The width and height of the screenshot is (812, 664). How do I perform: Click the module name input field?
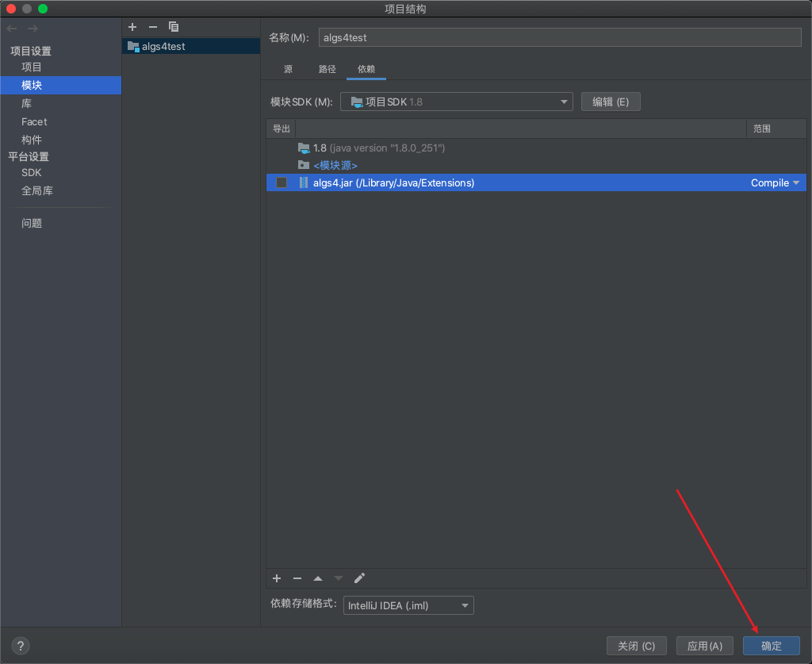click(x=560, y=37)
